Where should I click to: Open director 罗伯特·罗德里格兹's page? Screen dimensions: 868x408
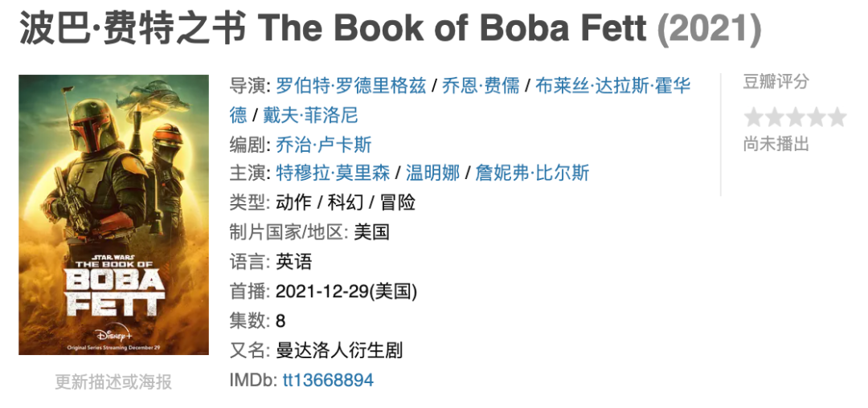point(350,86)
